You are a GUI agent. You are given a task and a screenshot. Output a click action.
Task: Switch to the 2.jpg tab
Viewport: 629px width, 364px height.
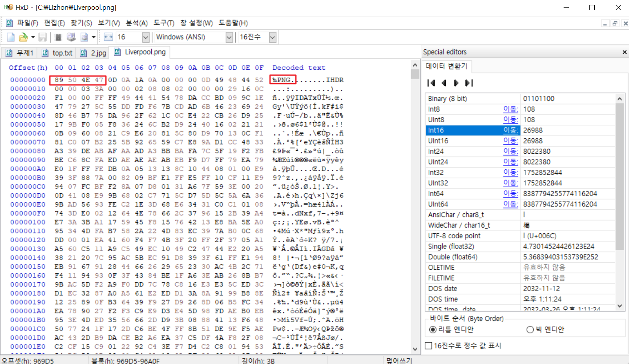click(93, 53)
